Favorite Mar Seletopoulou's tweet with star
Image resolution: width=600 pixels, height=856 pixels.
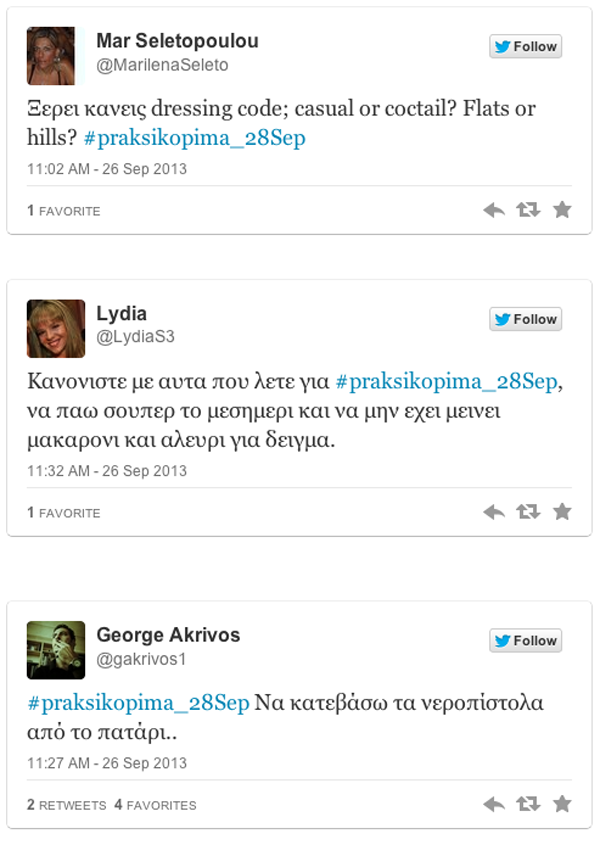[x=562, y=209]
